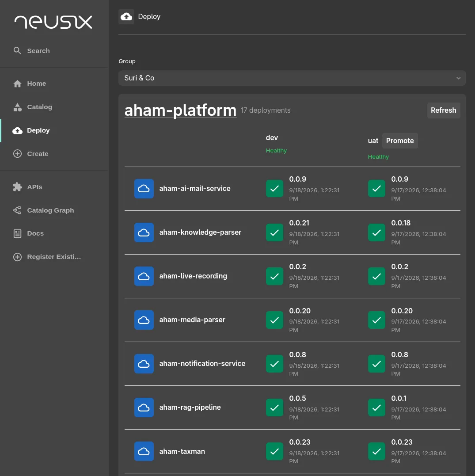Select the aham-notification-service name
475x476 pixels.
click(202, 363)
